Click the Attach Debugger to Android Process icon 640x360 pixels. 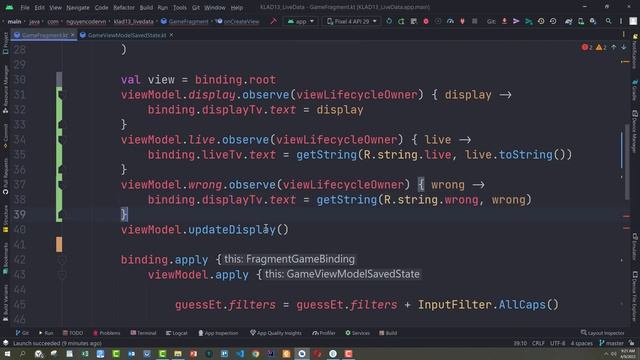coord(462,21)
